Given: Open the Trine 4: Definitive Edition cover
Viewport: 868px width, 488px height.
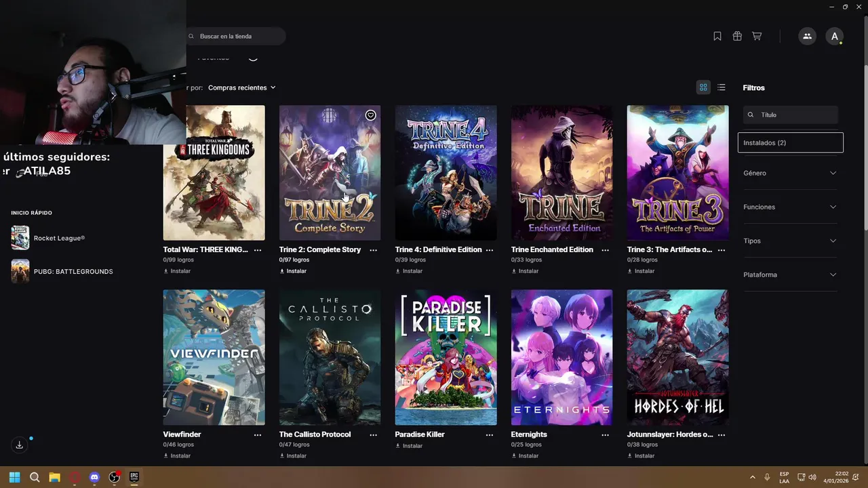Looking at the screenshot, I should (x=446, y=173).
